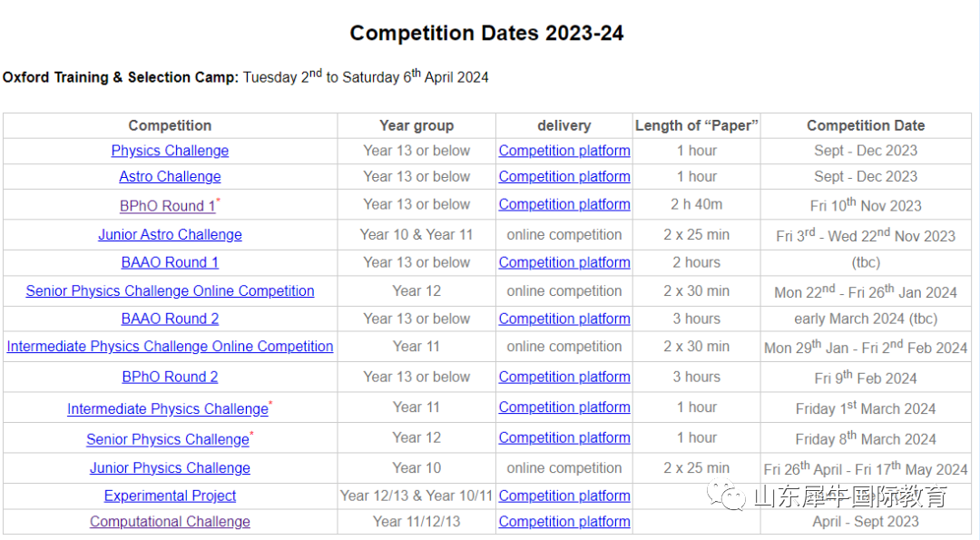This screenshot has height=540, width=980.
Task: Follow the BAAO Round 1 link
Action: [x=170, y=262]
